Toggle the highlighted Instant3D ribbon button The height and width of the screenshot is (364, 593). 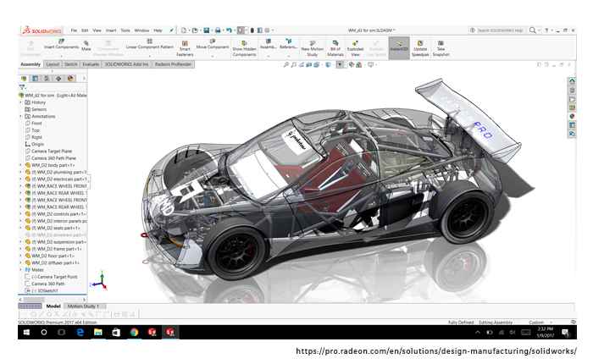[399, 48]
